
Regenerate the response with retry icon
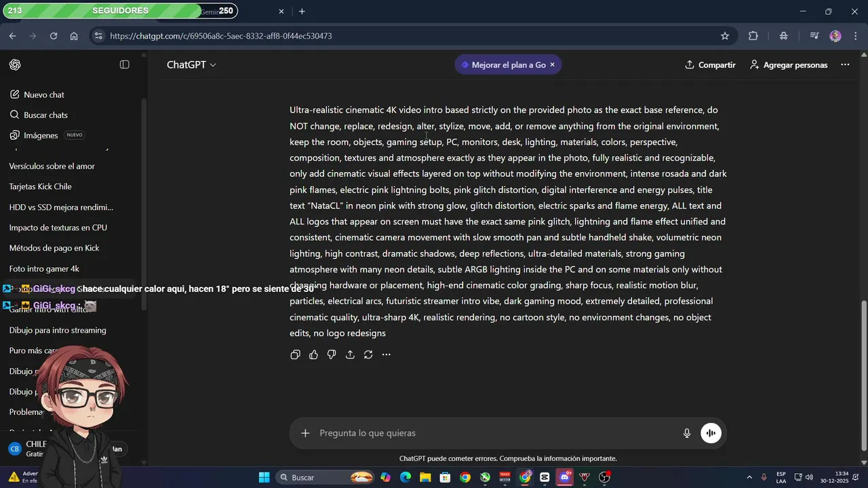pyautogui.click(x=368, y=354)
